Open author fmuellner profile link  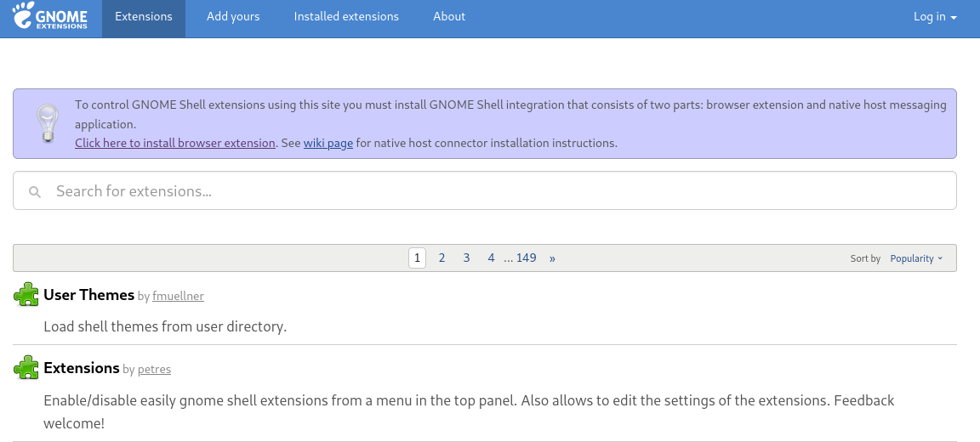point(178,296)
